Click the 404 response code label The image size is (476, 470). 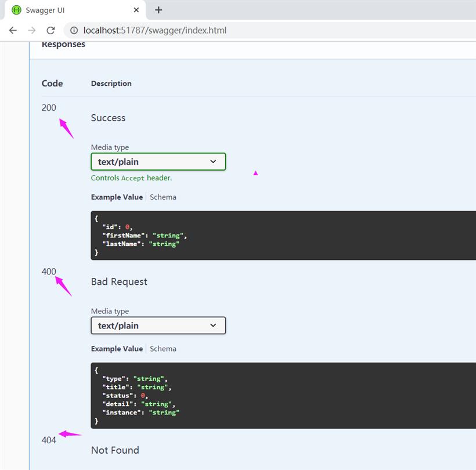click(x=49, y=440)
